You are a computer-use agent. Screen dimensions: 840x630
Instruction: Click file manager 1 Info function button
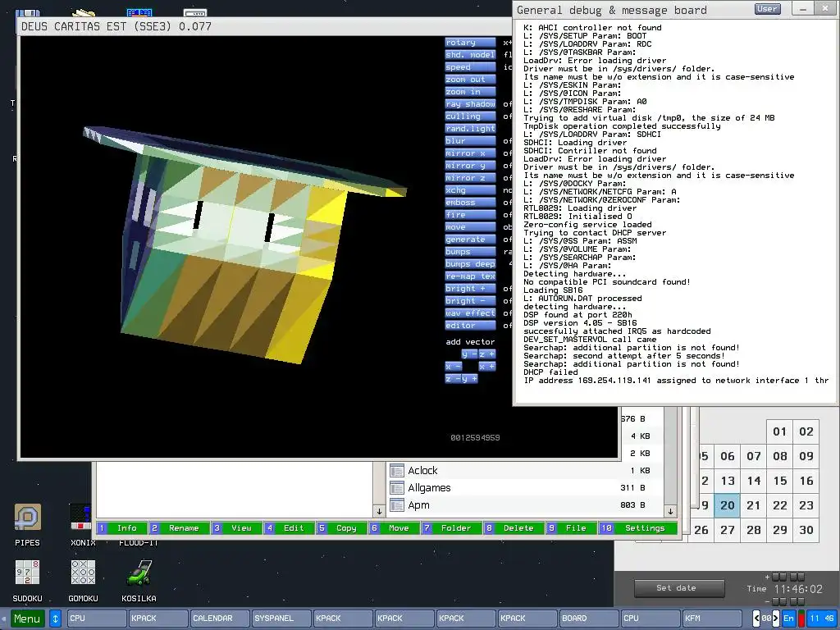pos(121,528)
